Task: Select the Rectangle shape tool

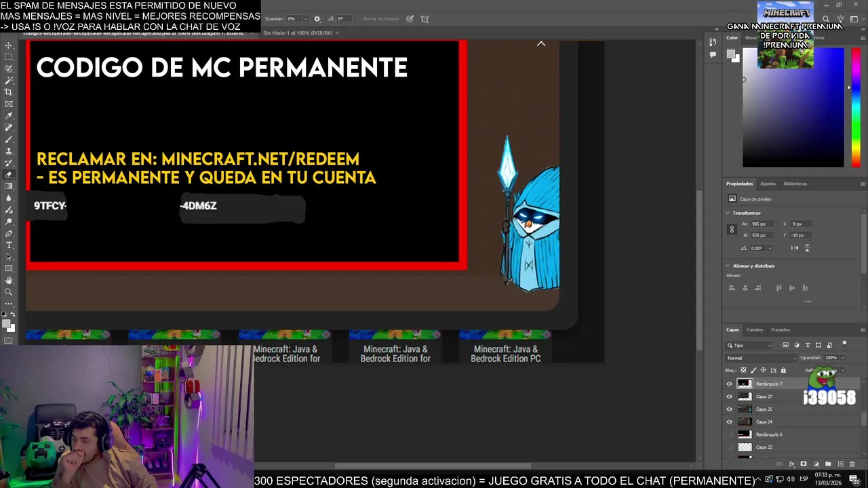Action: 9,268
